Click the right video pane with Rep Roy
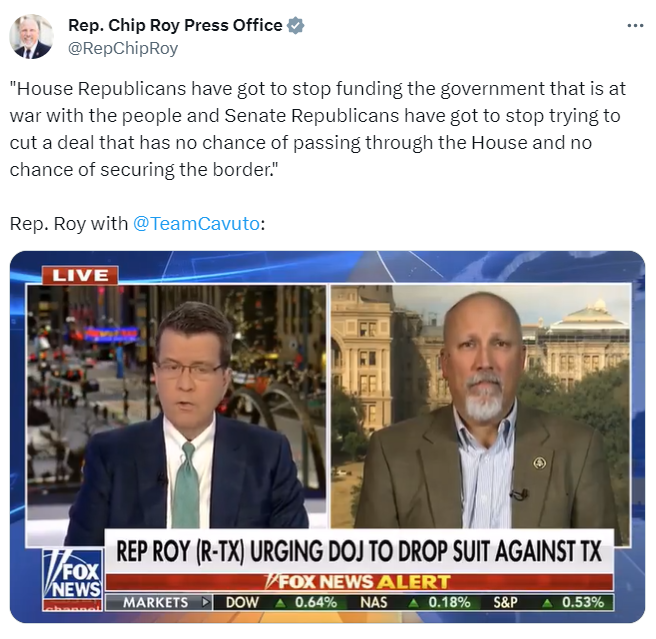 481,407
